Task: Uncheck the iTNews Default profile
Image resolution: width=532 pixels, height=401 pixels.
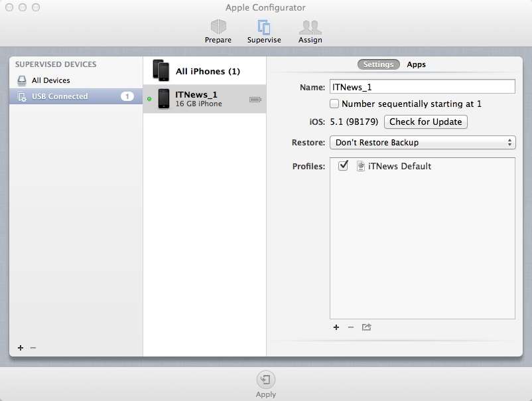Action: click(344, 166)
